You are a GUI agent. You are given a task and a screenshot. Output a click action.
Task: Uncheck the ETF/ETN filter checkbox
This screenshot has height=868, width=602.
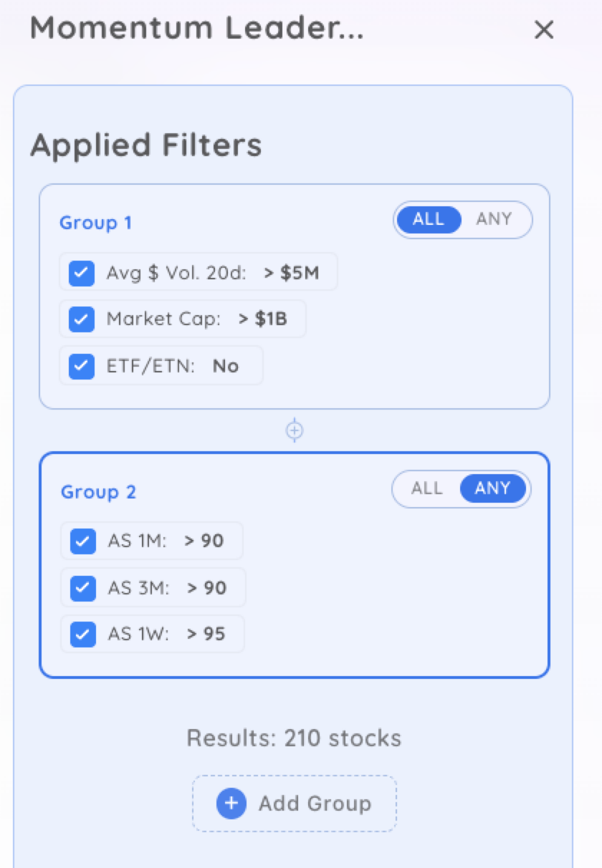[x=82, y=366]
